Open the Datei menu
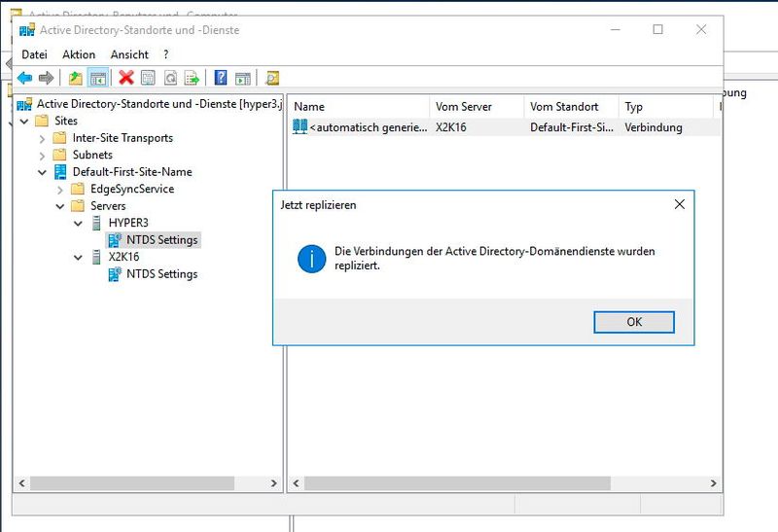Image resolution: width=778 pixels, height=532 pixels. coord(34,54)
